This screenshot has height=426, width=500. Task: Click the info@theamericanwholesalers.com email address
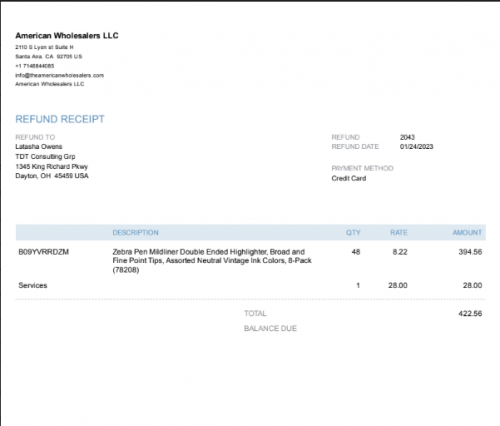coord(59,75)
